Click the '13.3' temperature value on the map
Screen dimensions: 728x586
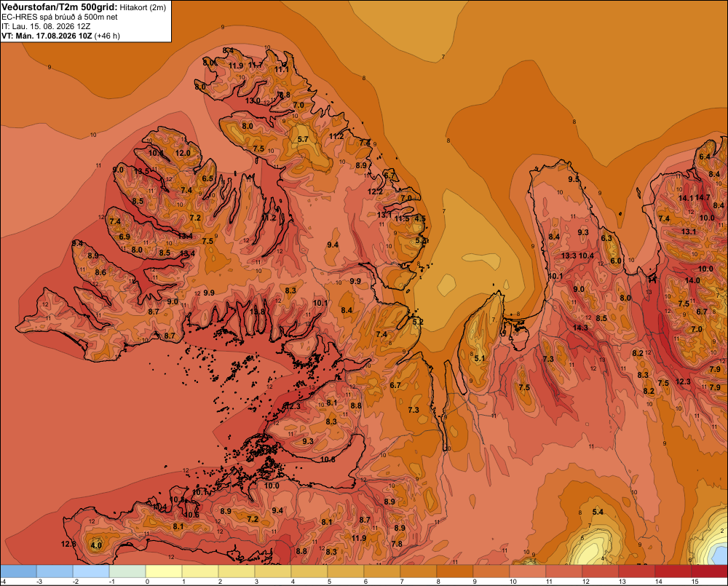point(569,256)
